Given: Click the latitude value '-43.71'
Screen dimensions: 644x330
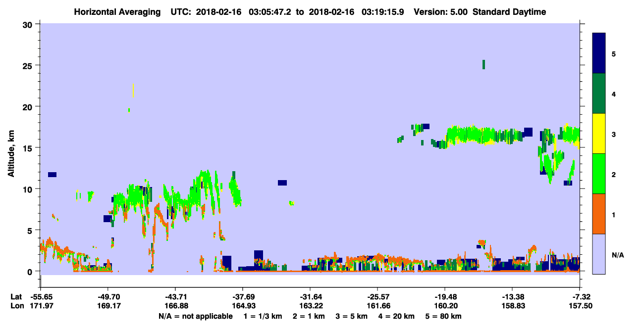Looking at the screenshot, I should pyautogui.click(x=175, y=297).
